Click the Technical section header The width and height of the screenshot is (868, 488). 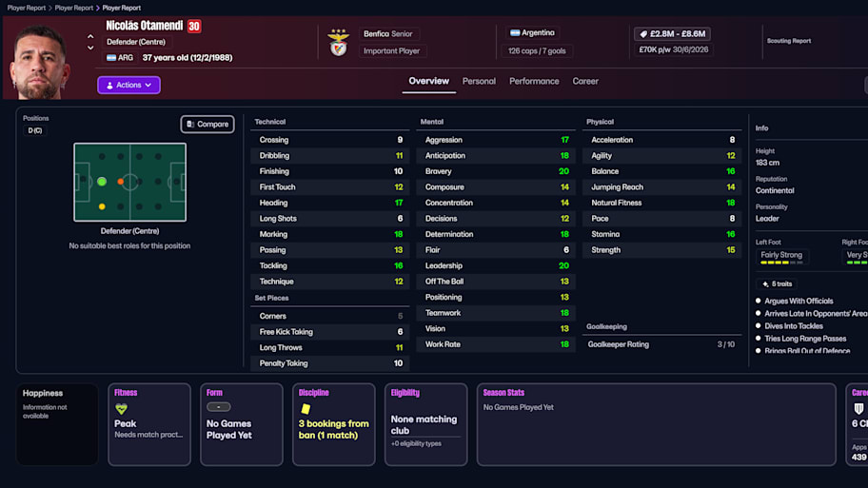(x=270, y=122)
